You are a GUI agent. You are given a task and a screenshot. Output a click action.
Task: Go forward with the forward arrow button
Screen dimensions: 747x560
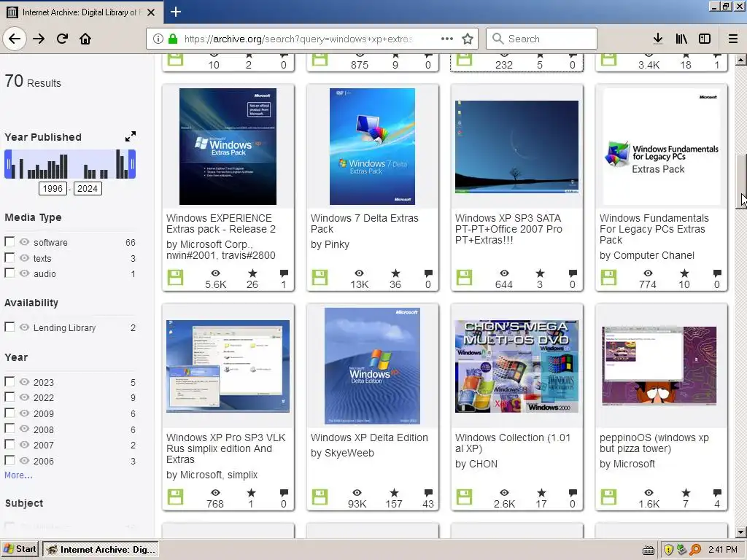click(39, 39)
